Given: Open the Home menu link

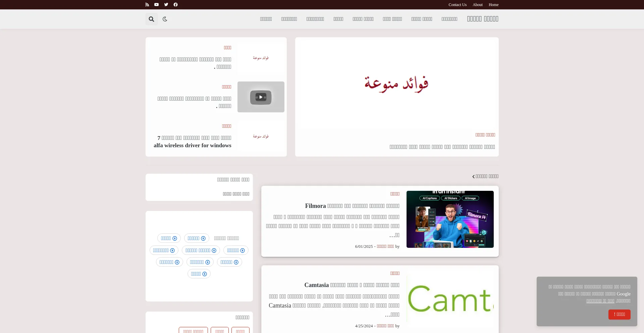Looking at the screenshot, I should pos(493,5).
